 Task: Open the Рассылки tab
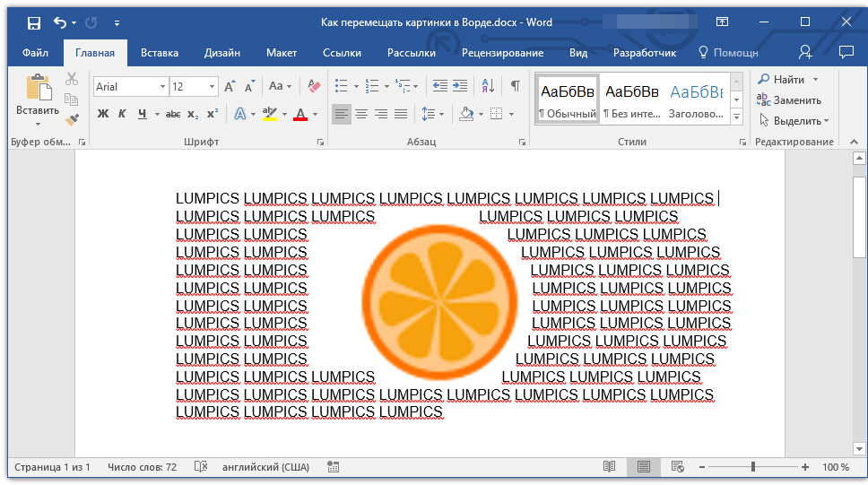click(412, 53)
